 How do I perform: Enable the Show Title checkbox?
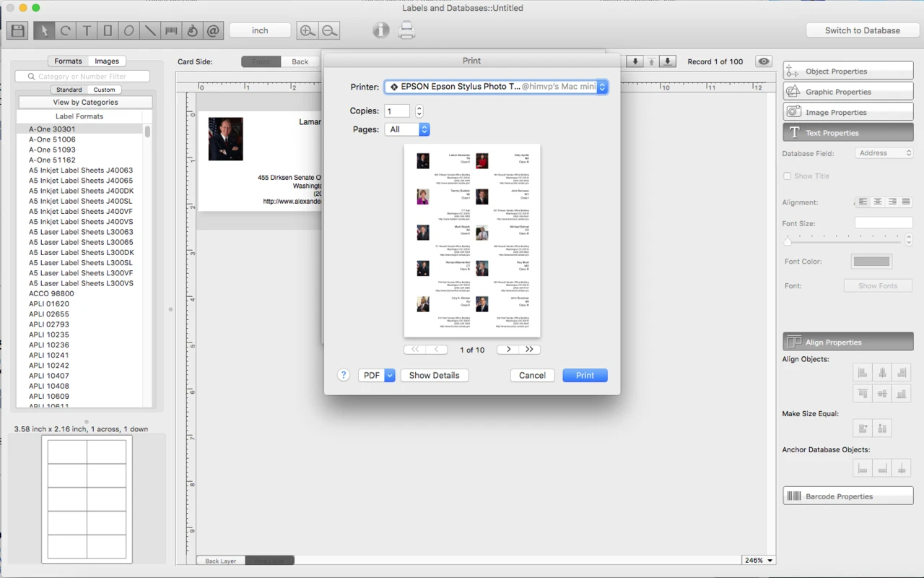[x=787, y=176]
